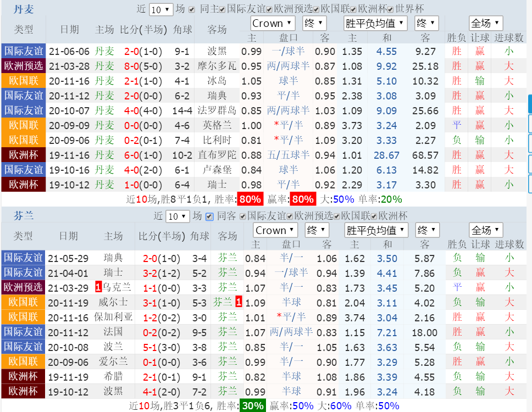This screenshot has height=412, width=532.
Task: Click opponent 比利时 in Denmark table
Action: pos(217,140)
